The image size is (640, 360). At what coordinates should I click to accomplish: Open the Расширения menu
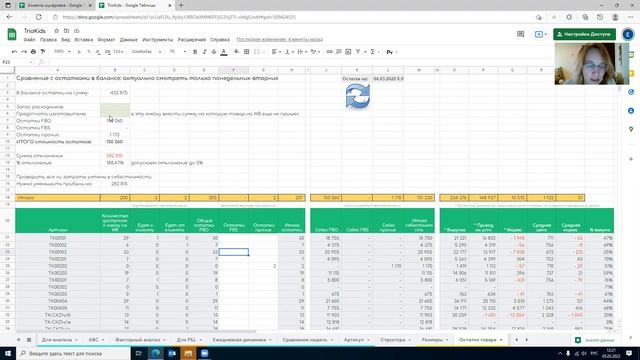191,40
